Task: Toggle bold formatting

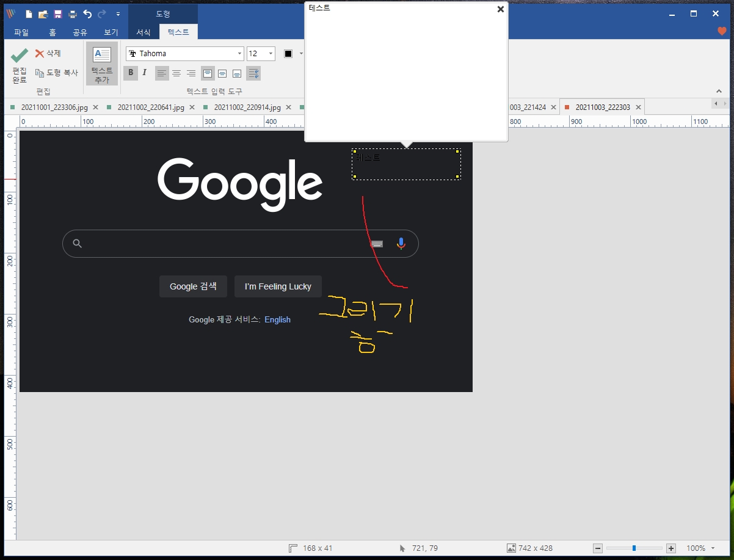Action: click(131, 73)
